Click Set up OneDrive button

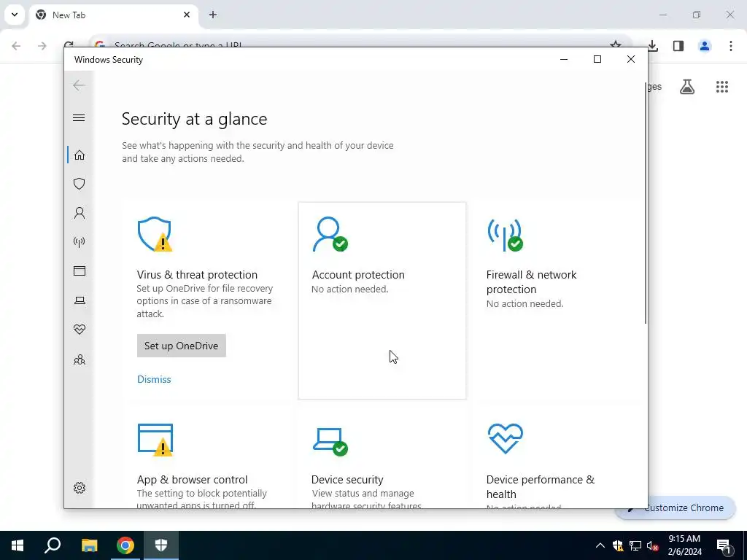click(182, 346)
